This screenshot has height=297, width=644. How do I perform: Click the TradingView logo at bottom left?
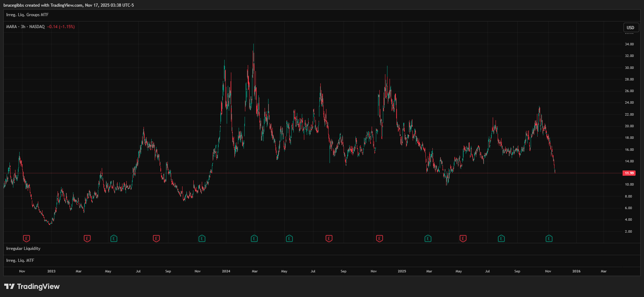tap(32, 286)
